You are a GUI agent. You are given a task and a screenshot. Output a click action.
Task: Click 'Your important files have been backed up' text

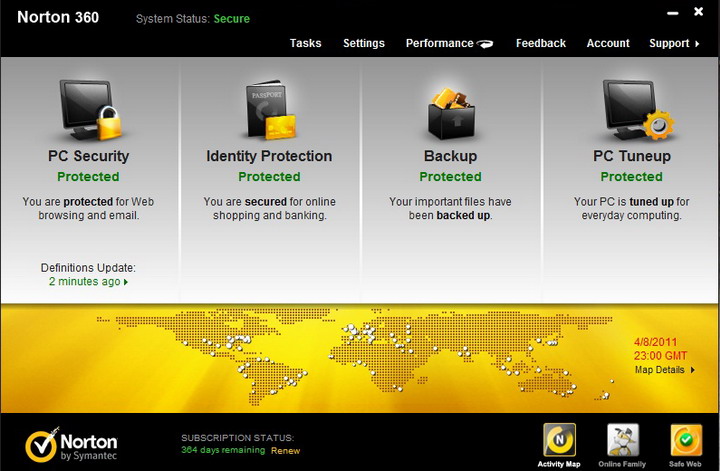(x=450, y=208)
